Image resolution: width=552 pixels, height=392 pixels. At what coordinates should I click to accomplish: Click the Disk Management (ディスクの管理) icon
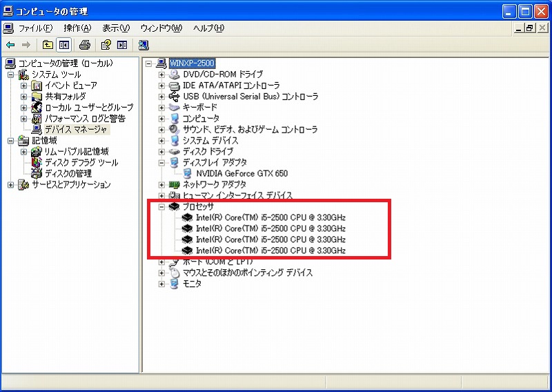[x=37, y=173]
